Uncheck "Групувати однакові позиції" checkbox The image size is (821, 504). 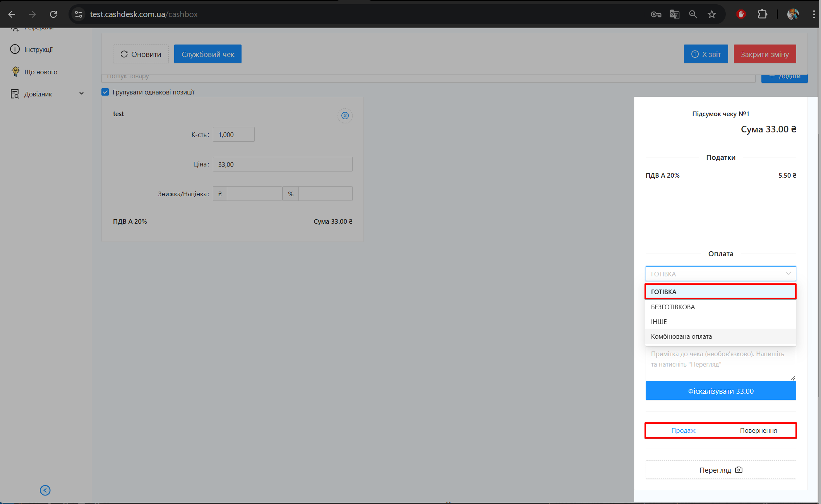click(105, 92)
